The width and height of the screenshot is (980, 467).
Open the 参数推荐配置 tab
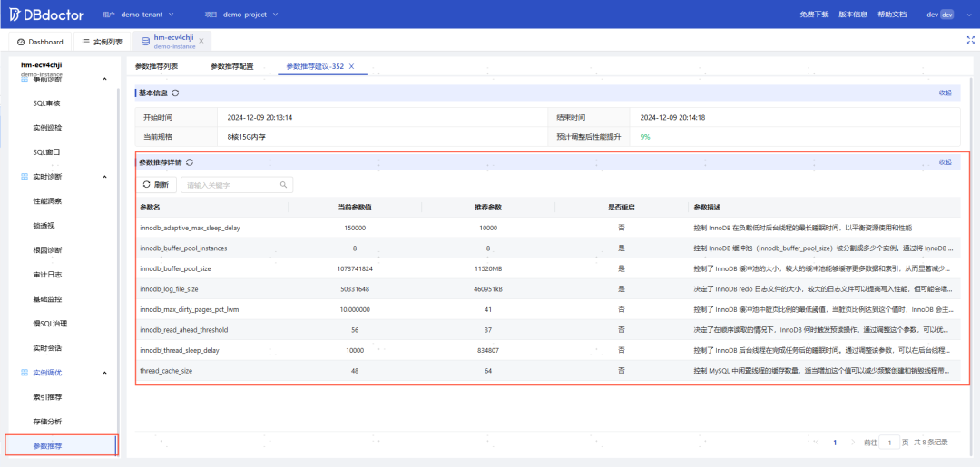(232, 66)
